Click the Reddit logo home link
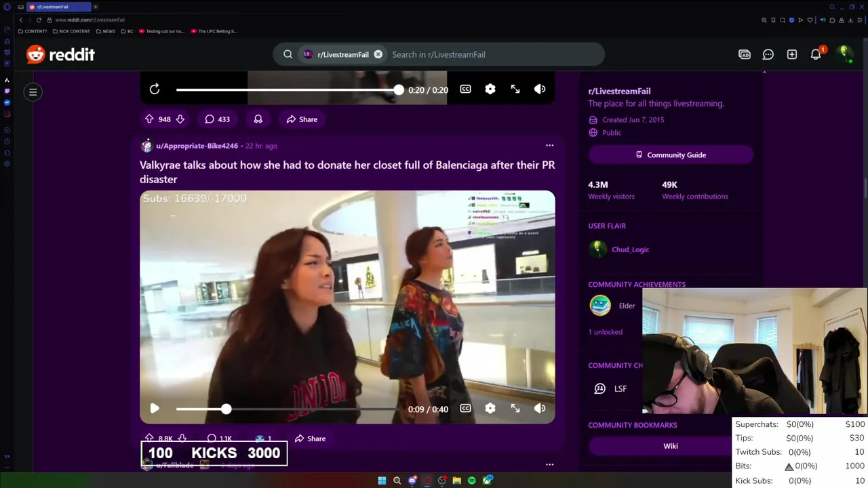868x488 pixels. tap(60, 54)
